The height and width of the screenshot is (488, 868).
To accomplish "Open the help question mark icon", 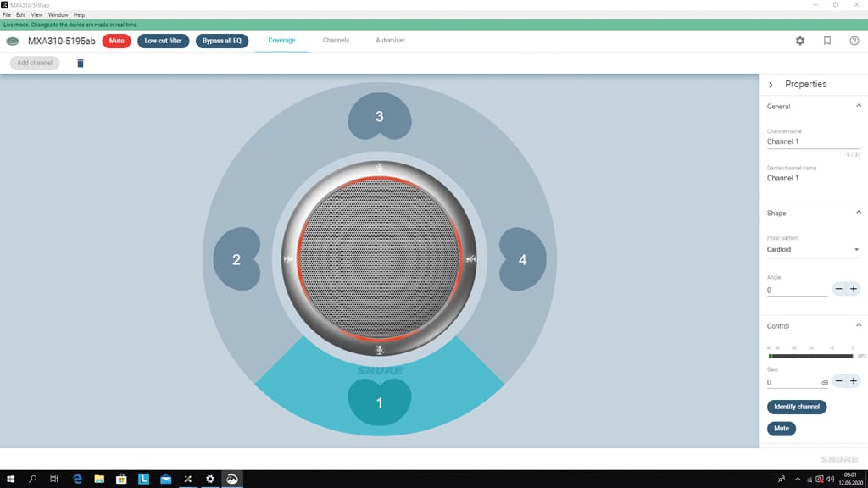I will tap(854, 41).
